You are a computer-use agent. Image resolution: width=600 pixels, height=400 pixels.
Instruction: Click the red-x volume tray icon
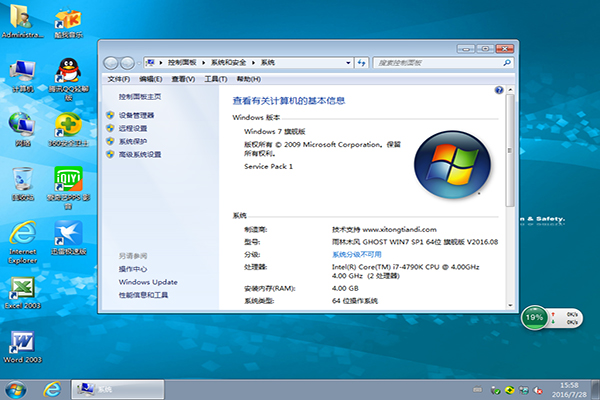(x=538, y=390)
